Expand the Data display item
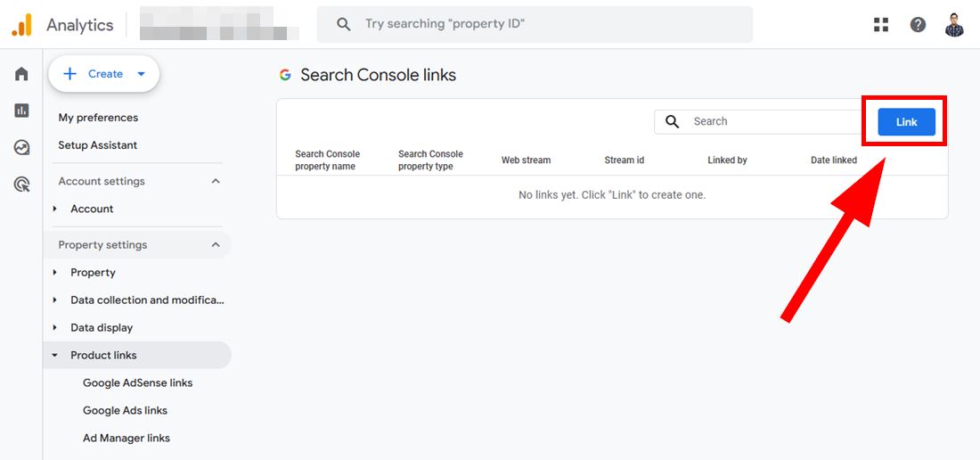The height and width of the screenshot is (460, 980). click(55, 327)
